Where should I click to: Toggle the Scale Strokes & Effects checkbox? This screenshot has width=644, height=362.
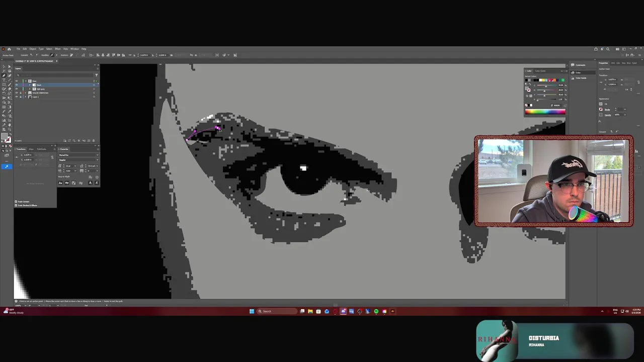pos(16,205)
